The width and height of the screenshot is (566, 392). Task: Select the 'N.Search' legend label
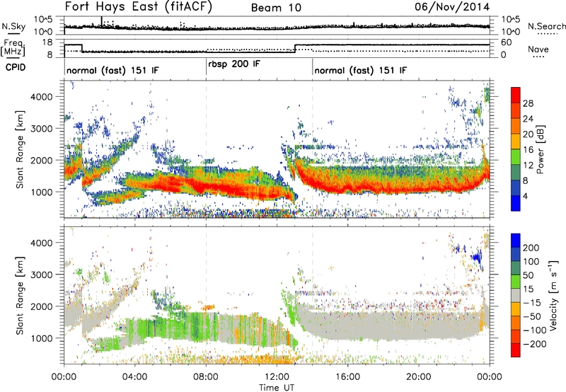pyautogui.click(x=546, y=26)
